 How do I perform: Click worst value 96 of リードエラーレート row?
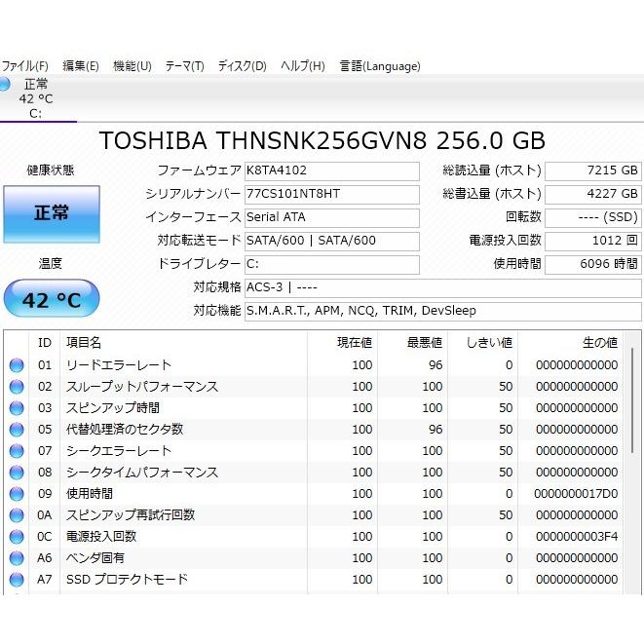tap(436, 365)
